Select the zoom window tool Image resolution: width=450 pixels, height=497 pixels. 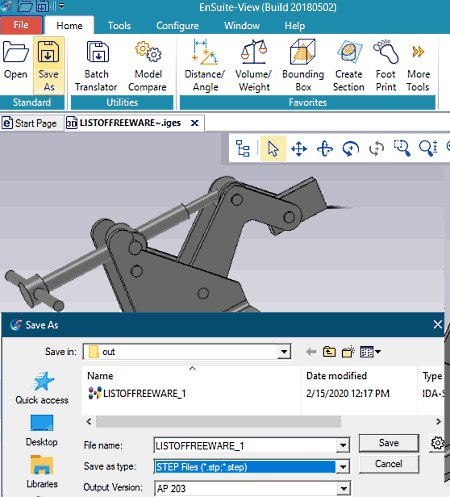(x=402, y=148)
